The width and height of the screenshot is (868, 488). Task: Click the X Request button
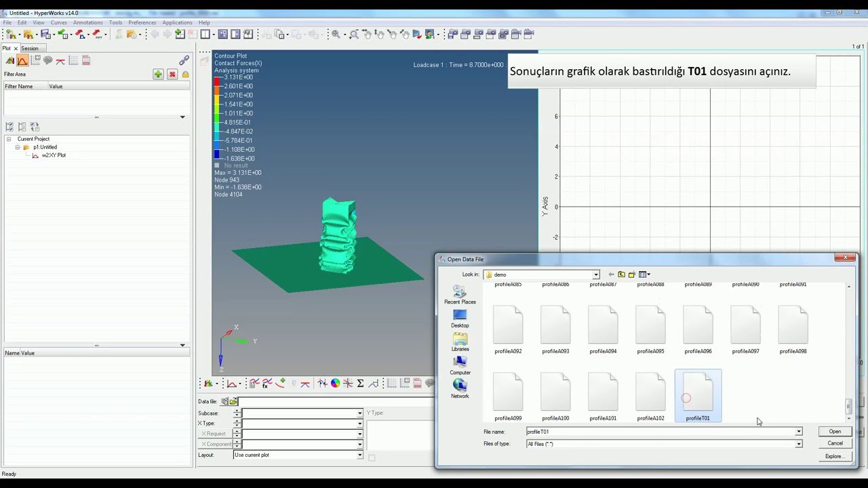point(214,434)
